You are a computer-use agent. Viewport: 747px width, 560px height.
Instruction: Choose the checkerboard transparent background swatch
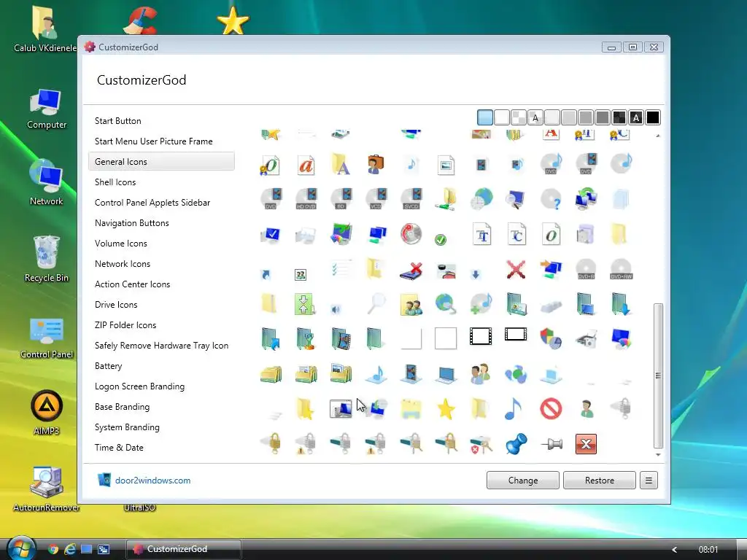(519, 117)
